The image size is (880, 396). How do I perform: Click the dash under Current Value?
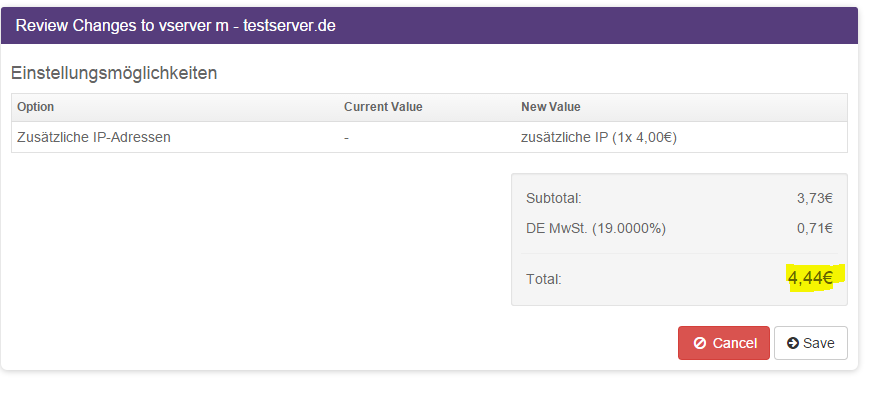coord(346,137)
